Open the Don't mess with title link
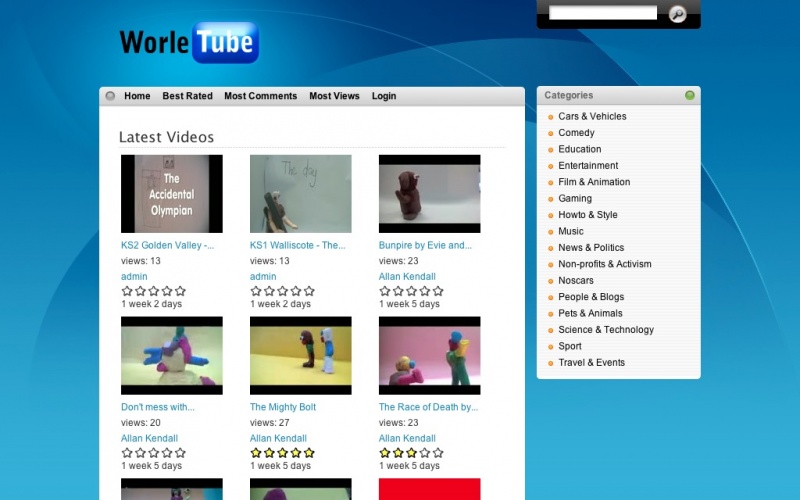This screenshot has height=500, width=800. [x=158, y=407]
